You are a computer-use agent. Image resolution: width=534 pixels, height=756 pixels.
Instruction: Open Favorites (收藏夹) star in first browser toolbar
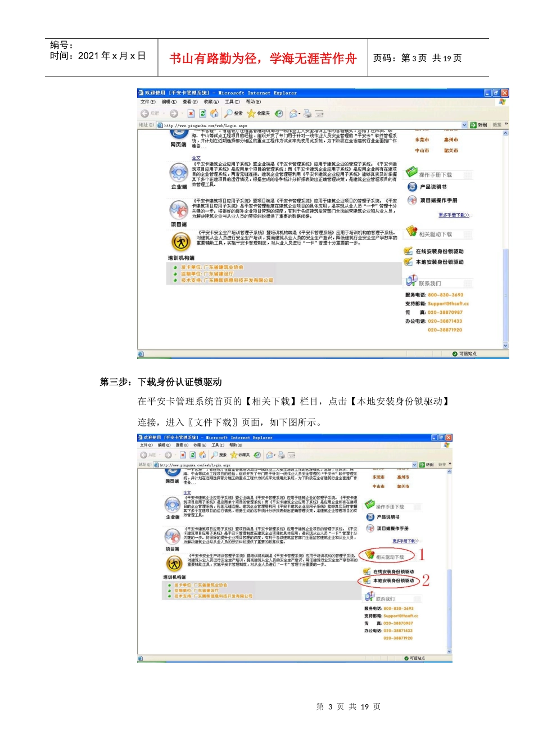coord(259,114)
